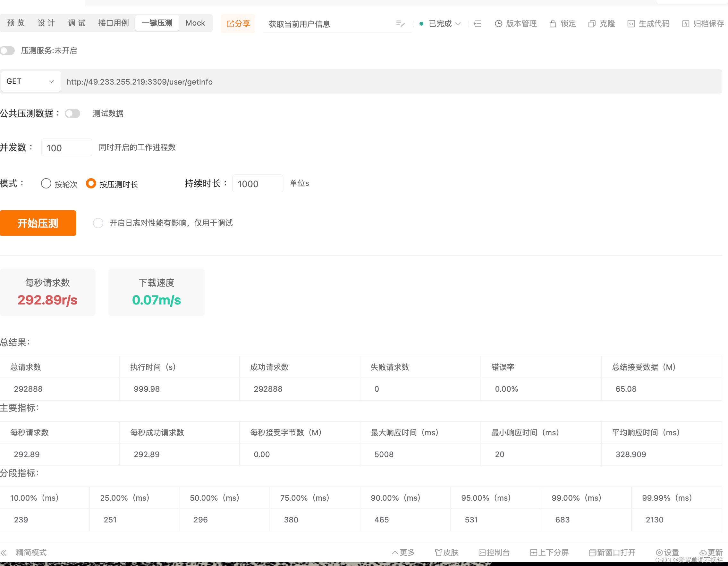Viewport: 728px width, 566px height.
Task: Select the by-rounds mode radio button
Action: pyautogui.click(x=46, y=184)
